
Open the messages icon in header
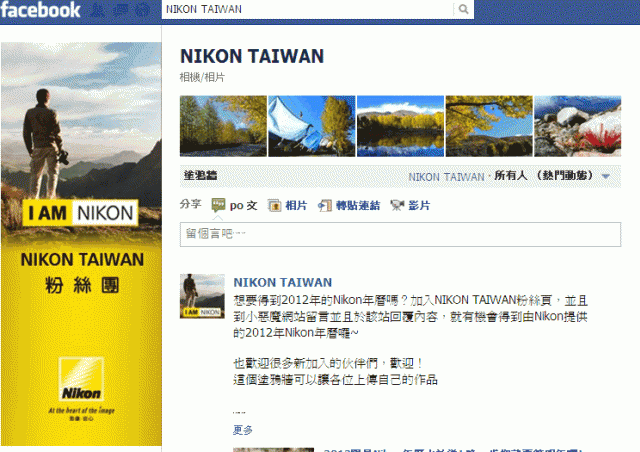120,10
